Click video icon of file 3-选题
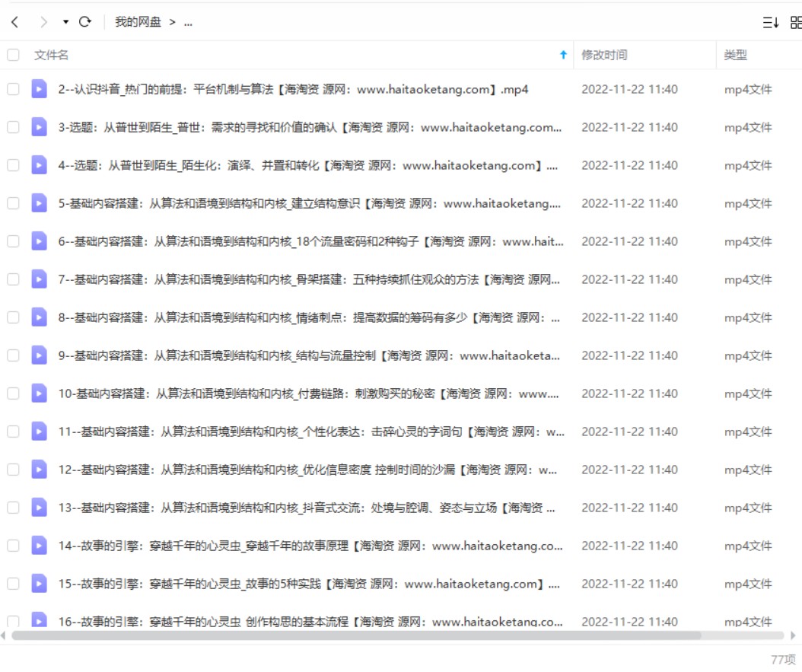Screen dimensions: 802x672 [x=39, y=127]
